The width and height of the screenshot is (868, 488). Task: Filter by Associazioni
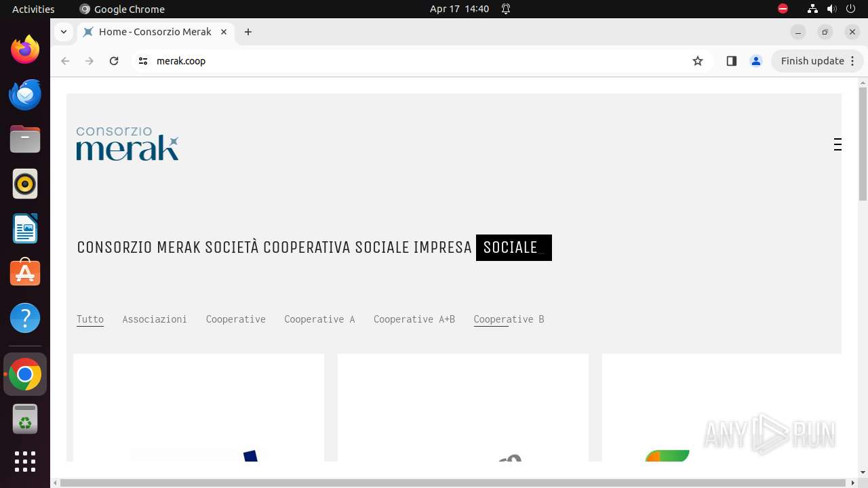[155, 319]
